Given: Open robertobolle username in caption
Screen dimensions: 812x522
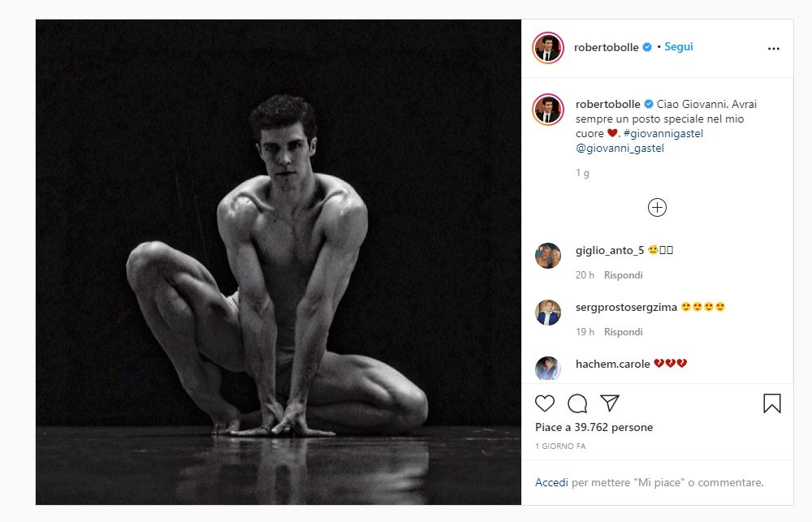Looking at the screenshot, I should pos(607,105).
